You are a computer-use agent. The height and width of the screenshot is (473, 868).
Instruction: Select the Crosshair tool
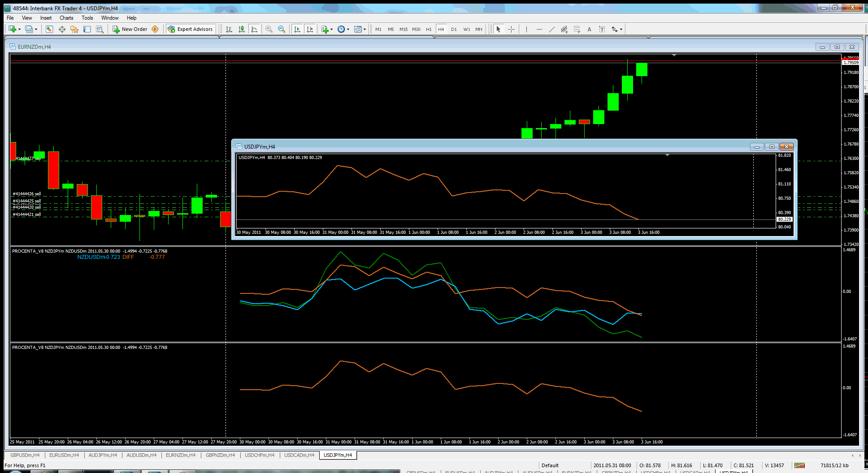click(511, 29)
